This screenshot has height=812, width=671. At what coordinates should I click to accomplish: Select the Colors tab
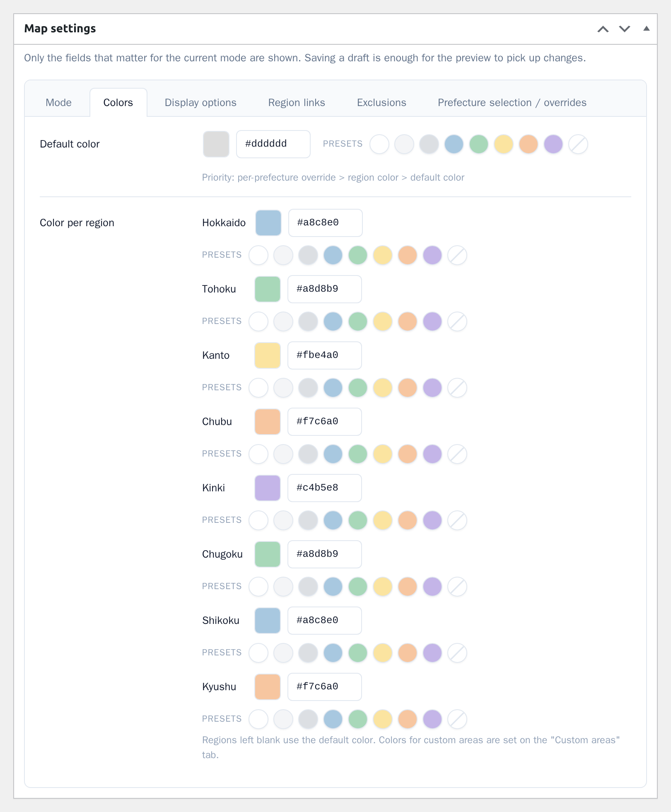tap(118, 103)
